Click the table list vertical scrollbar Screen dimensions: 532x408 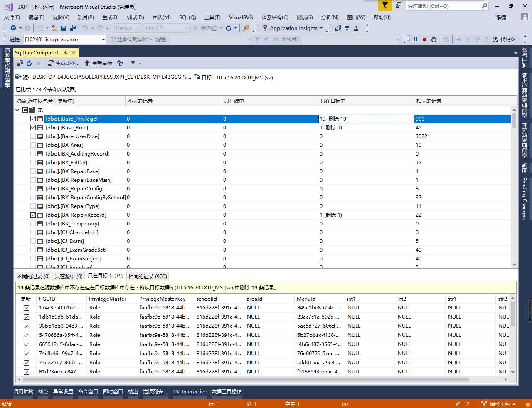click(515, 120)
